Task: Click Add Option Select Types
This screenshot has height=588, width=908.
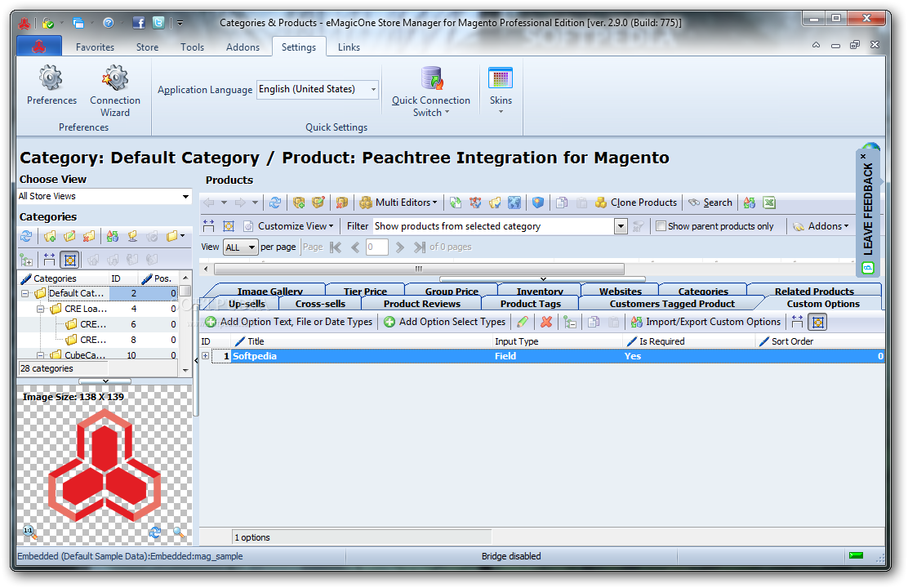Action: 445,322
